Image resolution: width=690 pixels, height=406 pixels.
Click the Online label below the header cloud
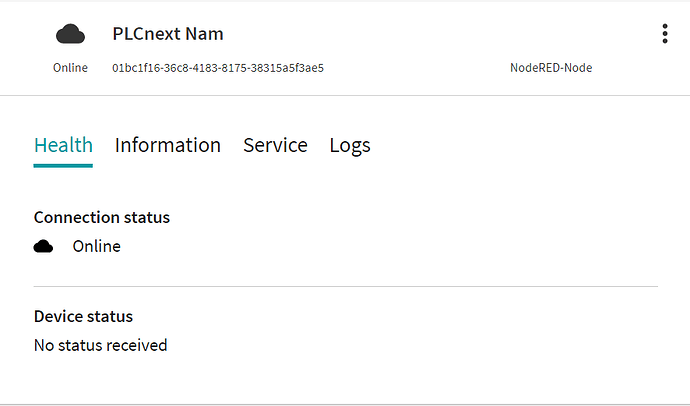(70, 68)
